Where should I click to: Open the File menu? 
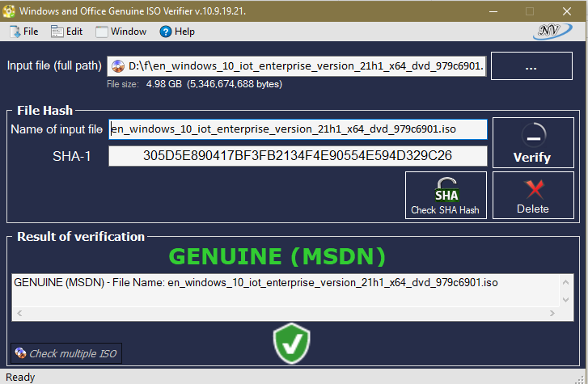pyautogui.click(x=24, y=32)
